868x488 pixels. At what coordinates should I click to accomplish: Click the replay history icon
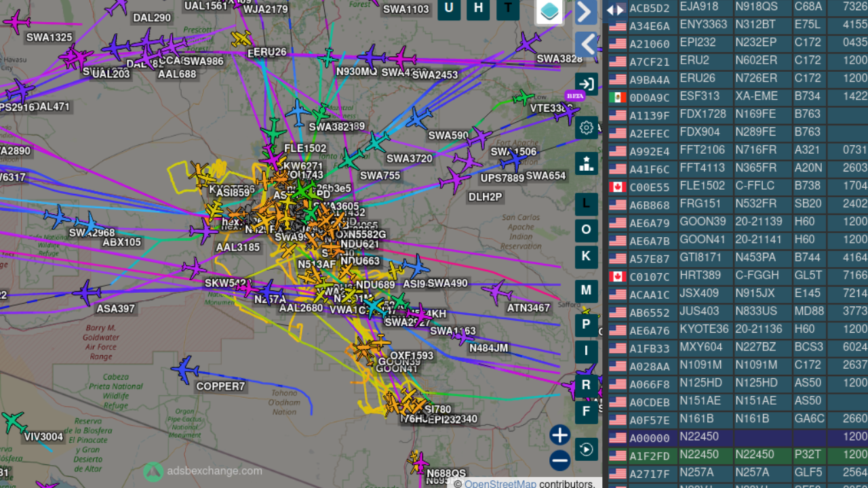point(587,449)
